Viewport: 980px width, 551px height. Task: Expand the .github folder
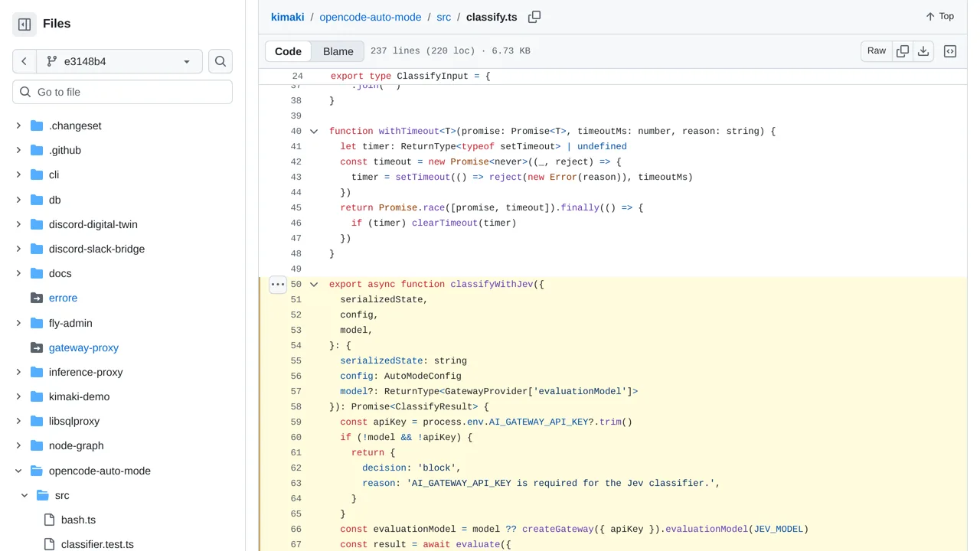(18, 150)
